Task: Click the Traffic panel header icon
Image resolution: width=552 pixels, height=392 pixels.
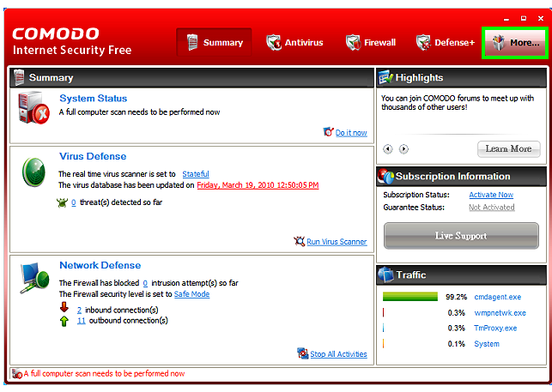Action: point(385,274)
